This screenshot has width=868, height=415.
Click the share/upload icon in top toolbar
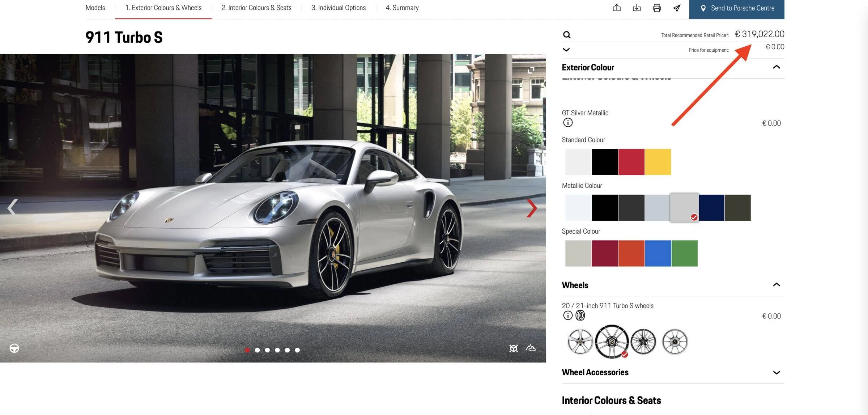coord(617,8)
